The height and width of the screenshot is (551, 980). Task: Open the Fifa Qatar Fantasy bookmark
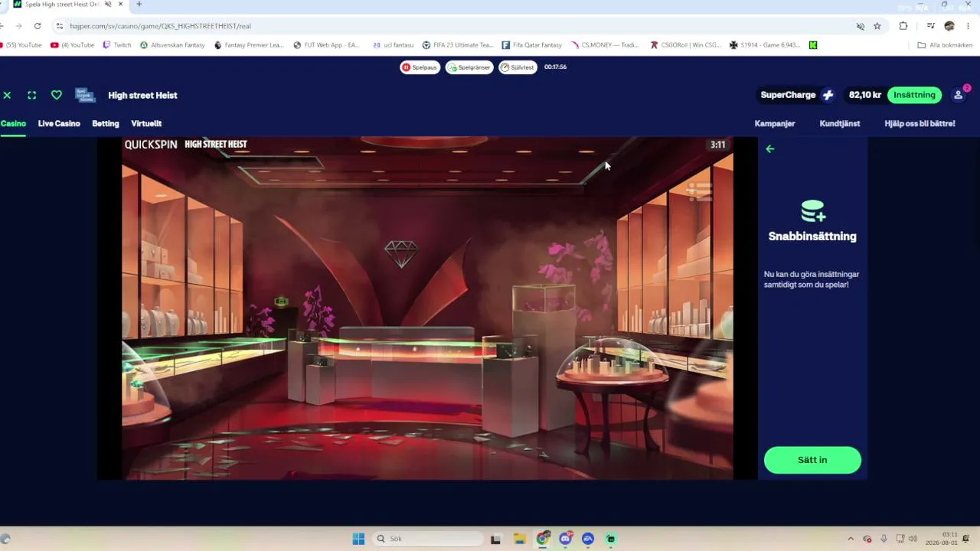tap(532, 45)
